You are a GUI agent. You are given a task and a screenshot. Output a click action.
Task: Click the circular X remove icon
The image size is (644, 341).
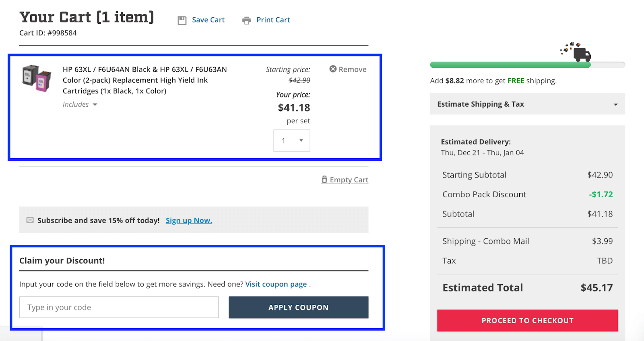tap(333, 69)
